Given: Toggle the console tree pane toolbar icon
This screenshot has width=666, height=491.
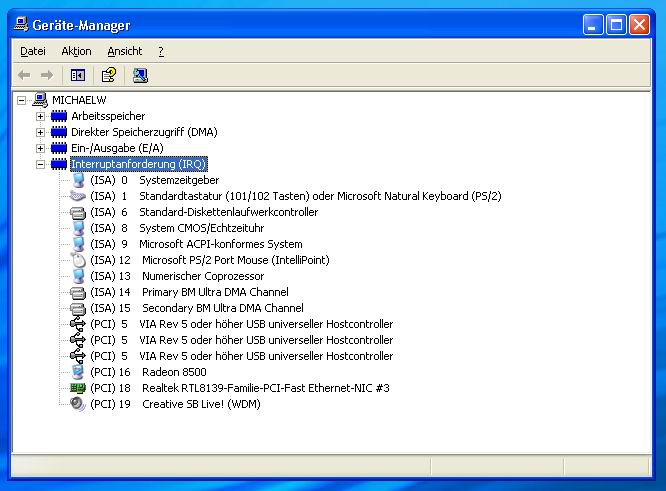Looking at the screenshot, I should (x=77, y=76).
